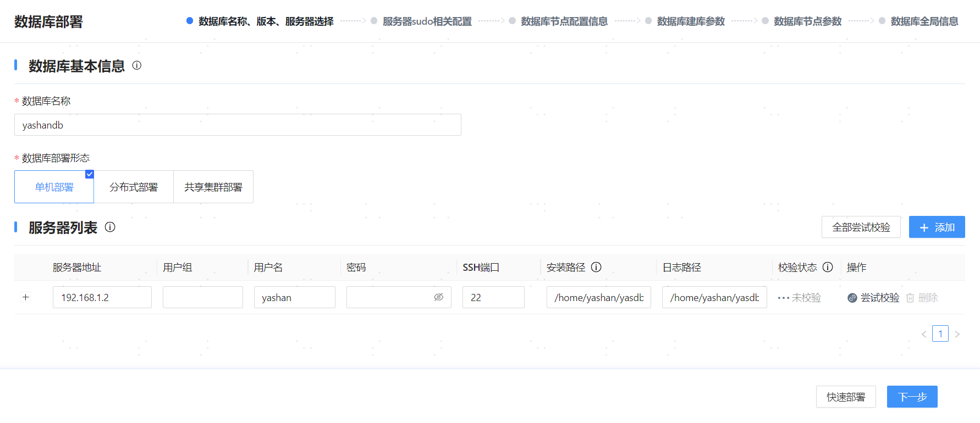The image size is (980, 423).
Task: Click the 全部尝试校验 button
Action: tap(861, 227)
